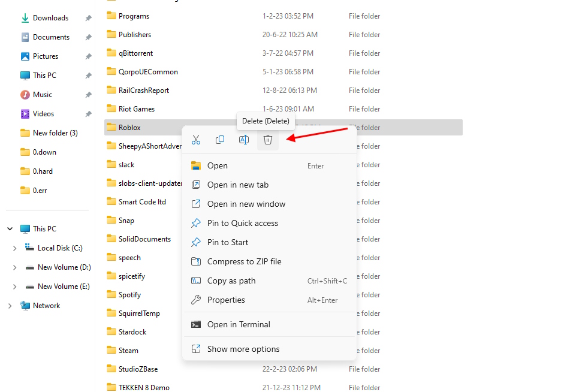Expand Local Disk (C:) in the tree
Screen dimensions: 564x392
pos(14,248)
